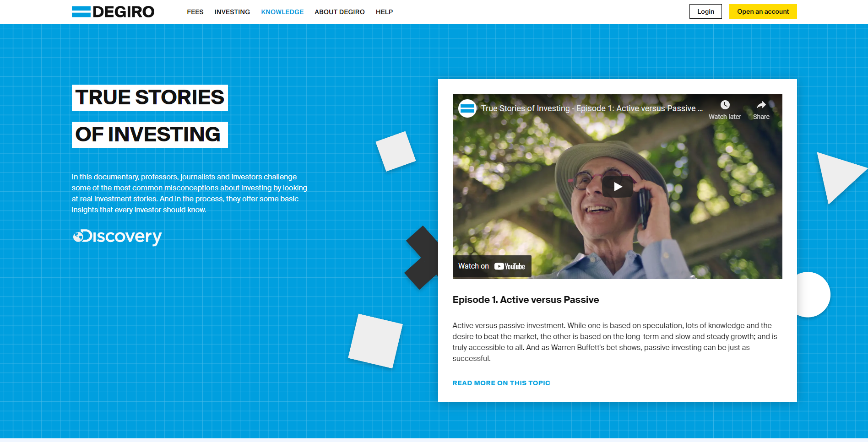Click the Share arrow icon on the video
The image size is (868, 442).
pos(761,105)
